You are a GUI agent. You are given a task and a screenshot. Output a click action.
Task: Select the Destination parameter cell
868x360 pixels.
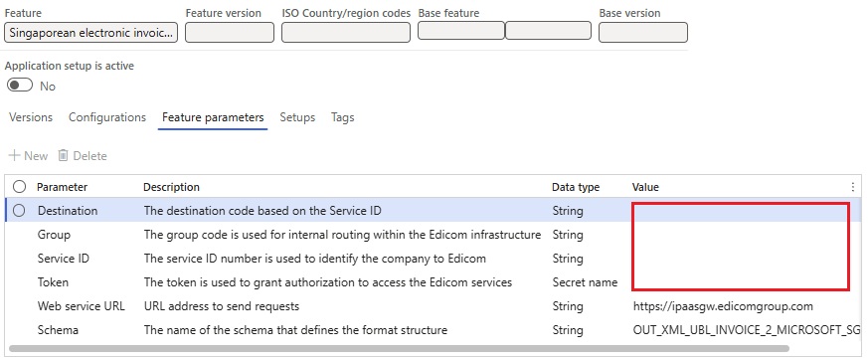[68, 211]
